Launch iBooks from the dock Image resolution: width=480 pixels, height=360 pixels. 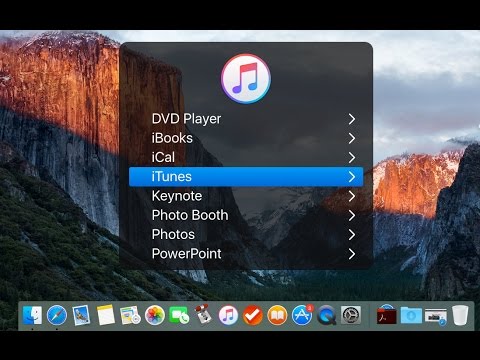coord(277,315)
